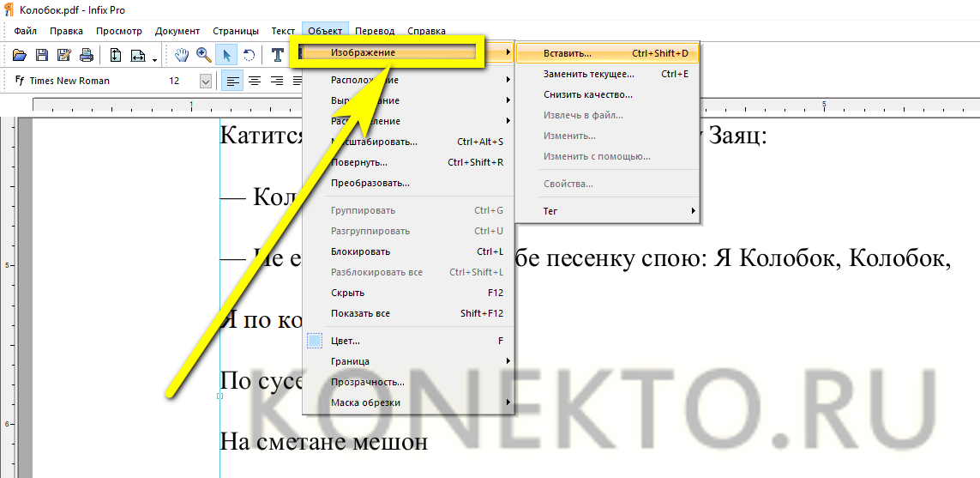Open the Правка menu

point(66,31)
